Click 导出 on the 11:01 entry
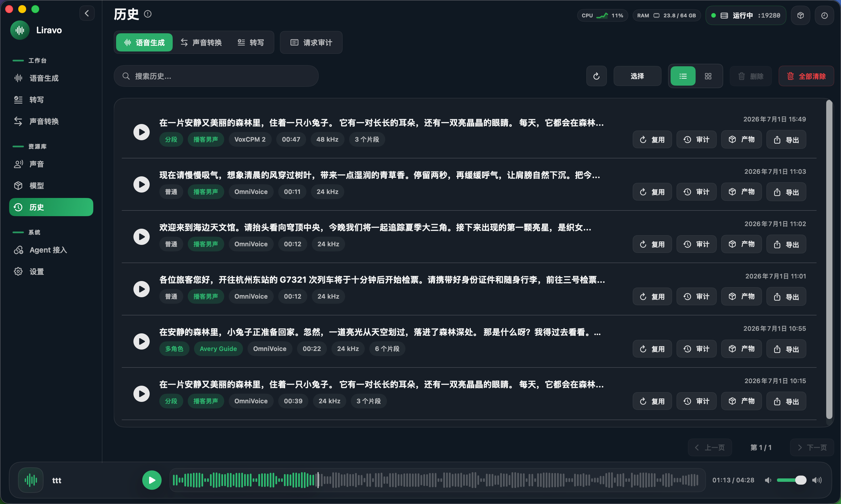 coord(786,296)
